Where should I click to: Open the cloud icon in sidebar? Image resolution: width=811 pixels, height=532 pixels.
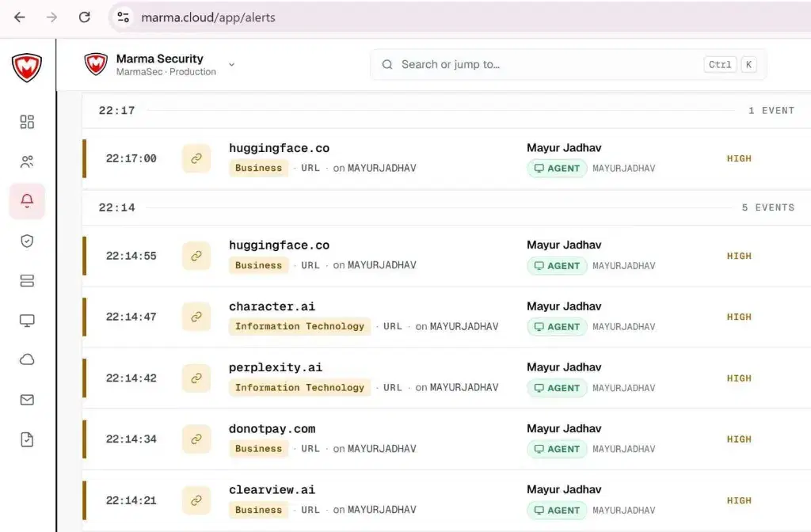27,359
